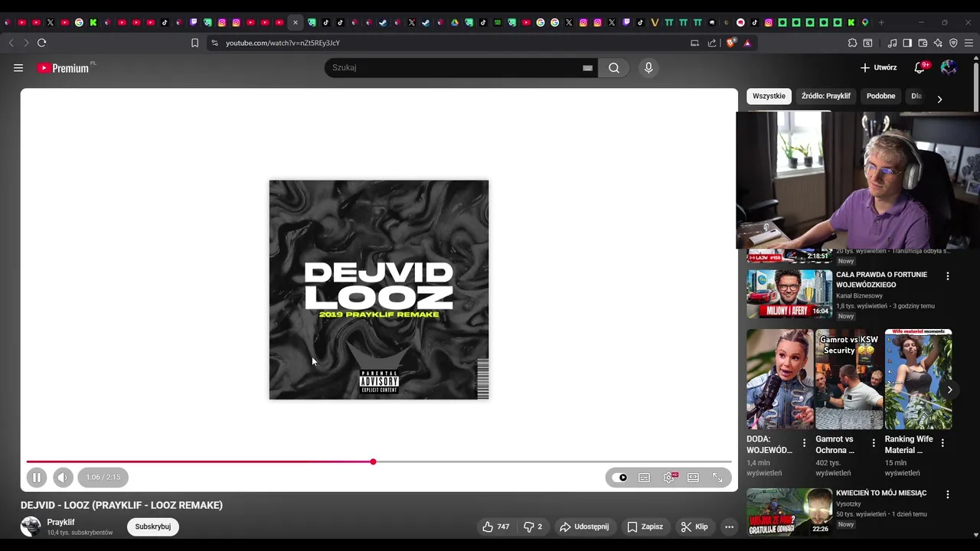Open the browser main menu
The width and height of the screenshot is (980, 551).
[969, 43]
